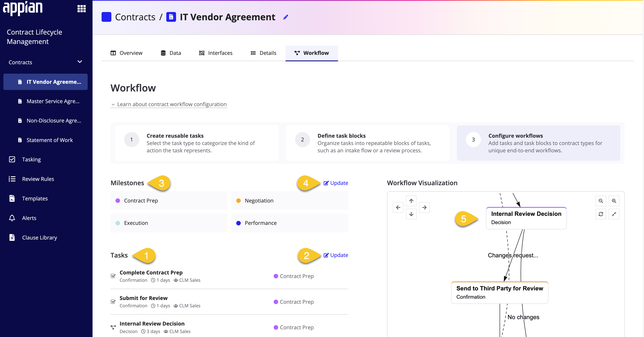The width and height of the screenshot is (644, 337).
Task: Select IT Vendor Agreement in sidebar
Action: coord(46,82)
